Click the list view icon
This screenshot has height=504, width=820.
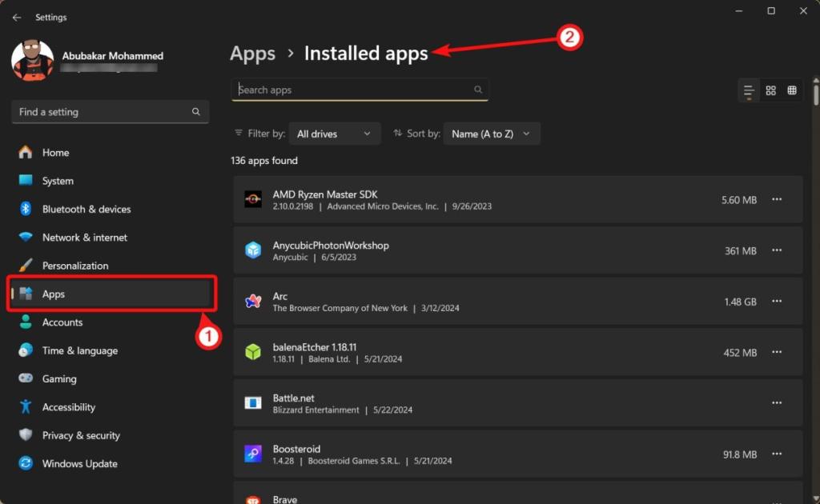[748, 90]
